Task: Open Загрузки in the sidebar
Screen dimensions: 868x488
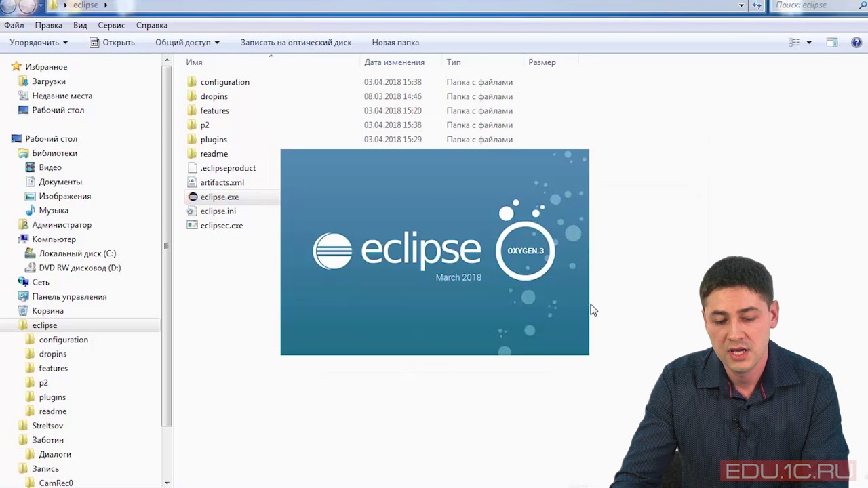Action: coord(49,81)
